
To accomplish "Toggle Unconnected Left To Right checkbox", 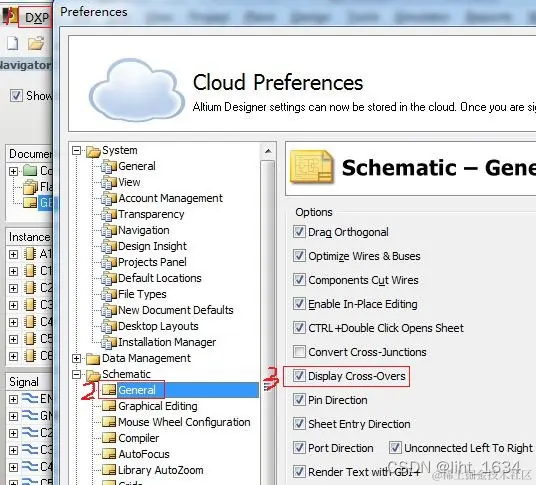I will [x=395, y=447].
